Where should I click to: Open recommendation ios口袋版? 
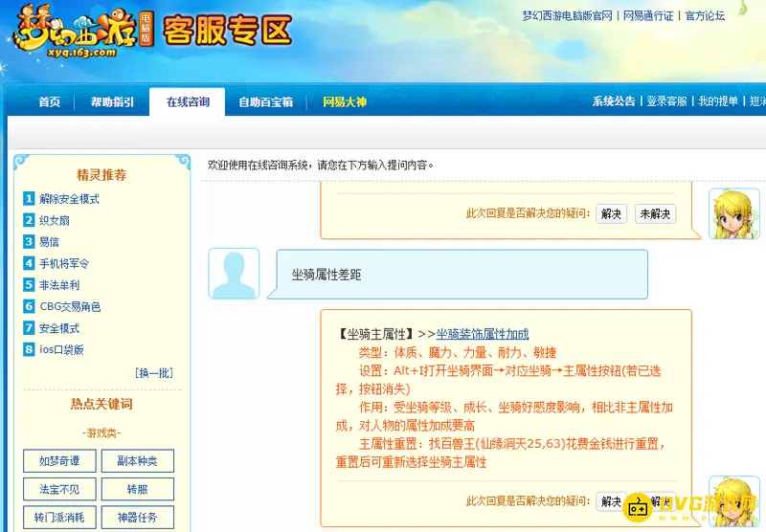click(61, 349)
